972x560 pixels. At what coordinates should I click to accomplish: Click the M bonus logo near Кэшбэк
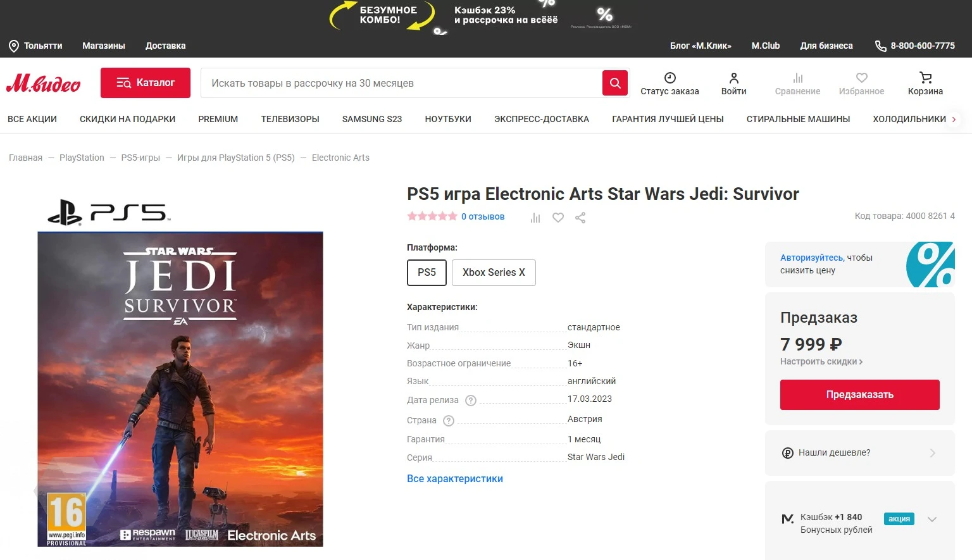tap(788, 519)
